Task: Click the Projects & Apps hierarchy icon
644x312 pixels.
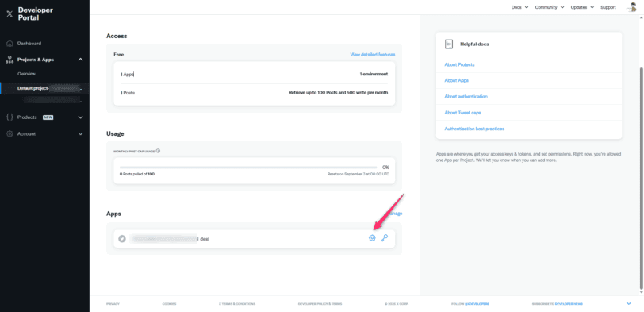Action: [x=10, y=60]
